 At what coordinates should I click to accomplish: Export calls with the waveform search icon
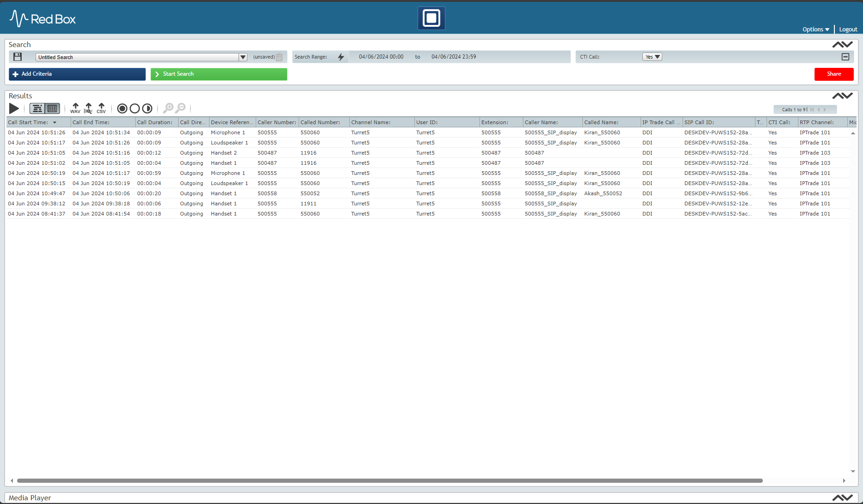(x=88, y=108)
